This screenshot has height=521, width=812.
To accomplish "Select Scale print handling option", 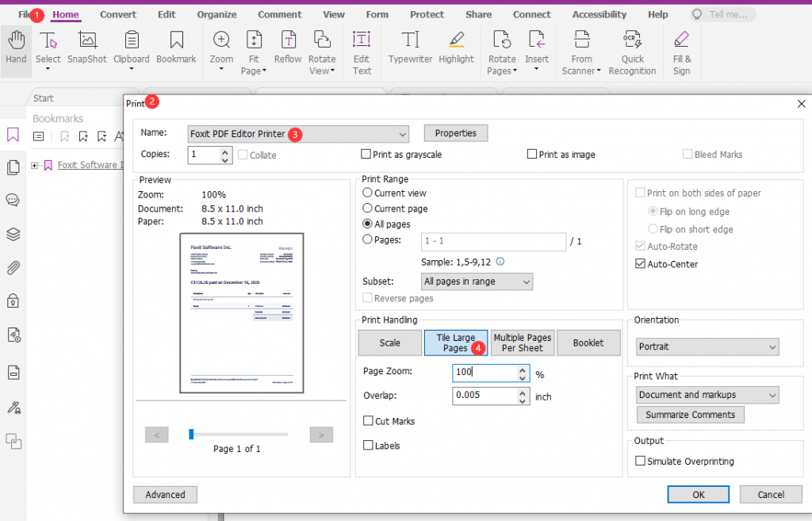I will click(390, 343).
